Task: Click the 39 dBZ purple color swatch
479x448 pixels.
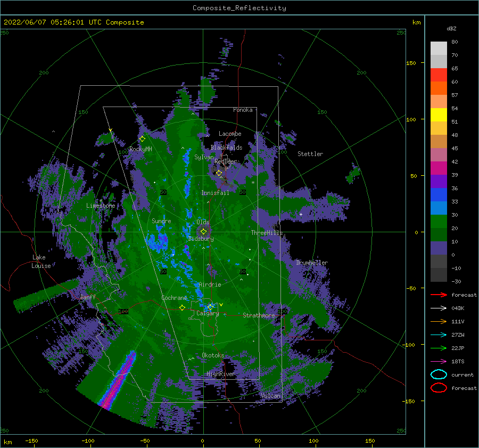Action: click(439, 181)
